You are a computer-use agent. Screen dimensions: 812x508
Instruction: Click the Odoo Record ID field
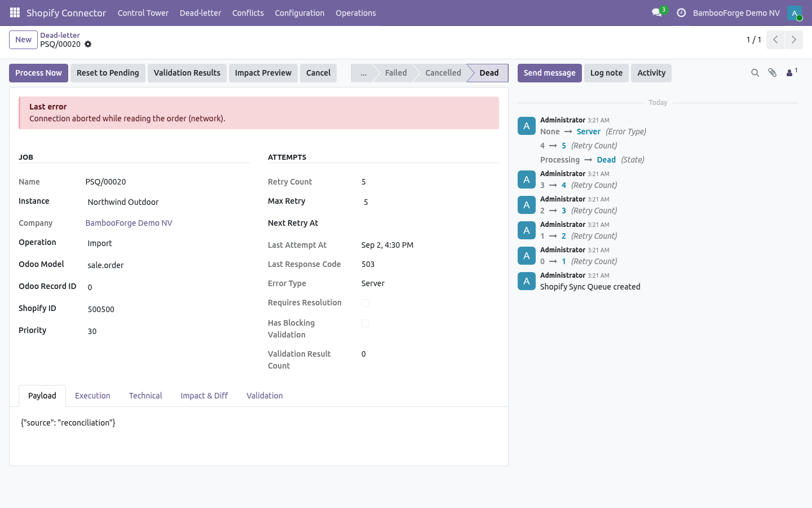(x=167, y=287)
